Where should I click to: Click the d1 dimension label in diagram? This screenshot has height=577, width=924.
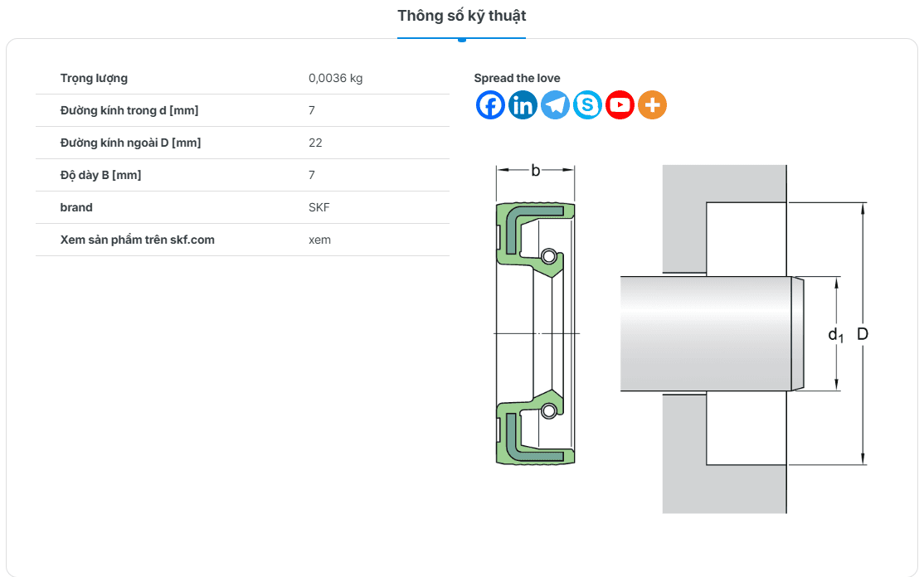click(835, 335)
